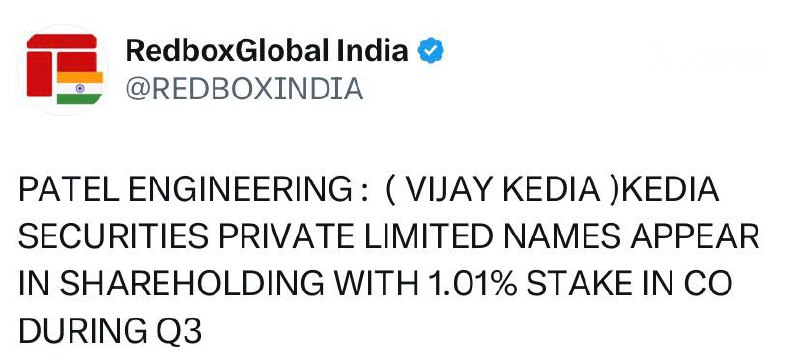Click the green stripe of the flag

pos(80,99)
